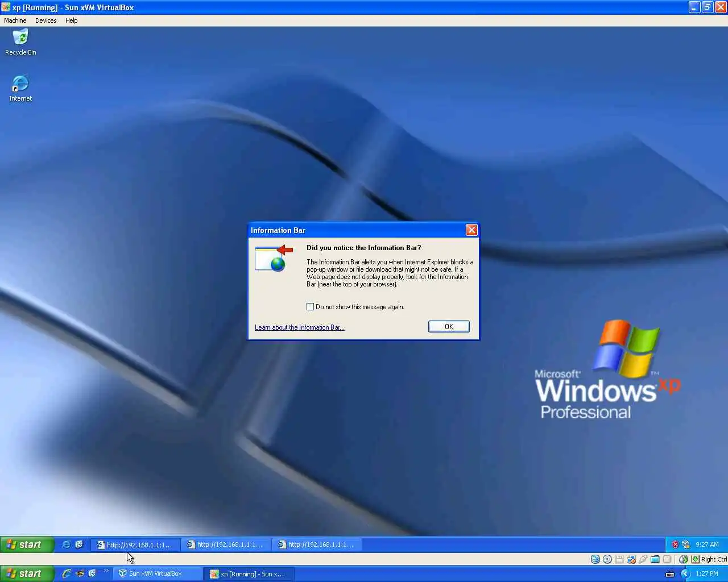Click VirtualBox host key green arrow icon
728x582 pixels.
[x=695, y=559]
